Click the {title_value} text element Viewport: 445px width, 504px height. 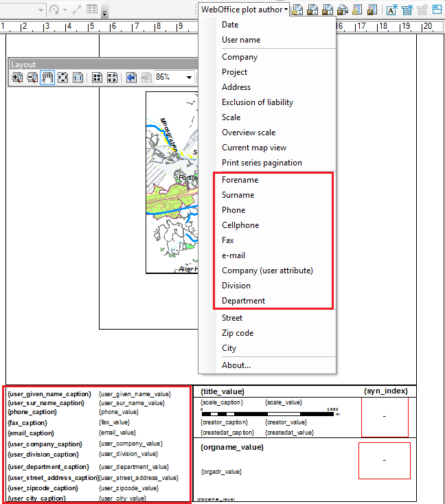223,391
